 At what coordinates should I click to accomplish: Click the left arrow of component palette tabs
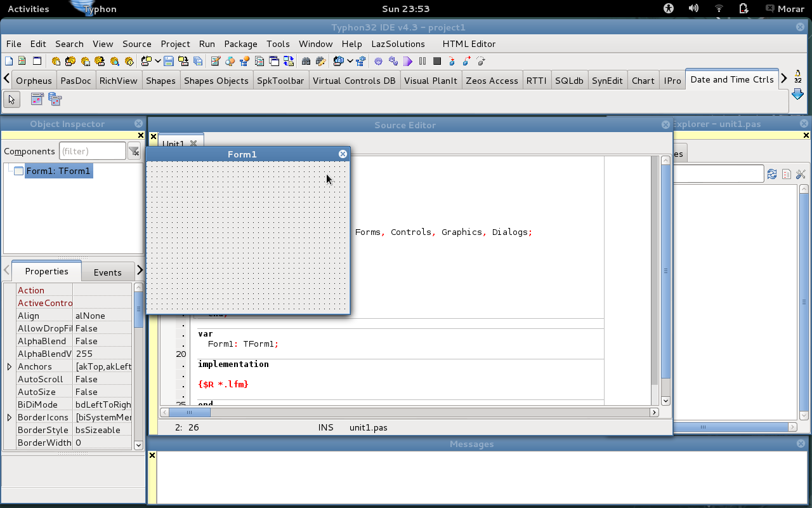(x=6, y=79)
